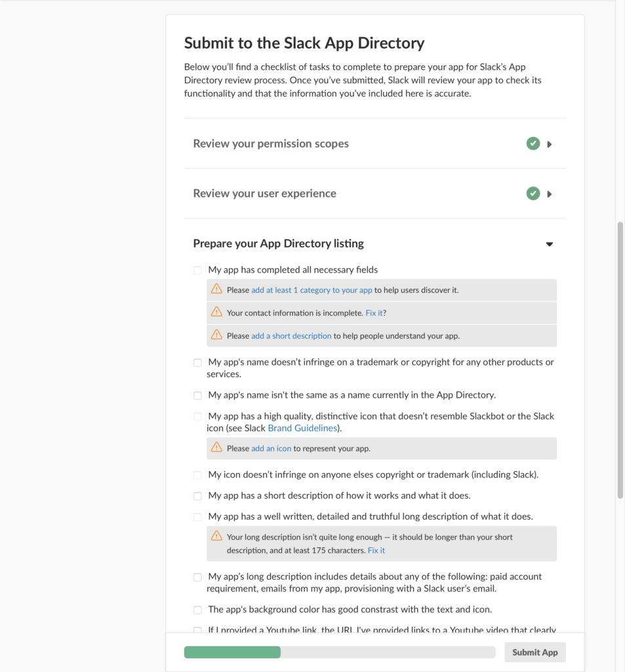Click 'add a short description' link

[291, 336]
